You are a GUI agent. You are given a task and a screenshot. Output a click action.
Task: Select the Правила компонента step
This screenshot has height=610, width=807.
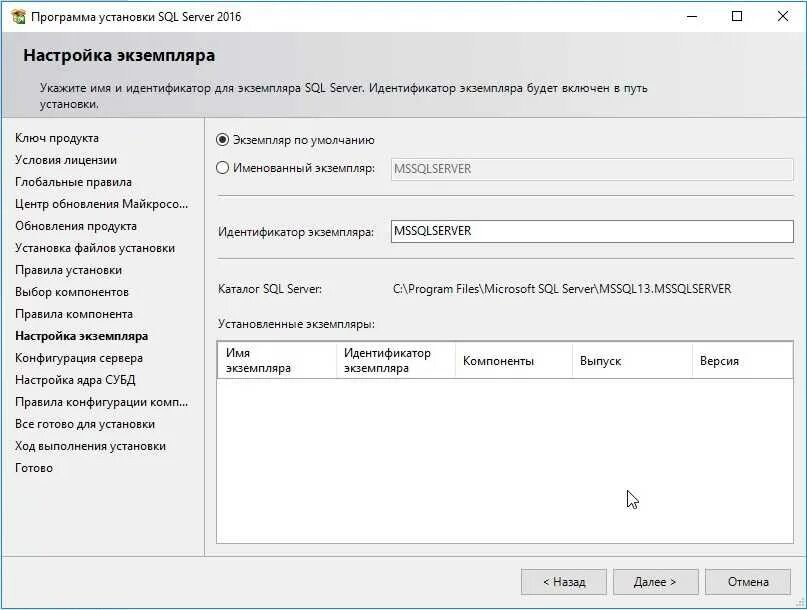pos(74,314)
